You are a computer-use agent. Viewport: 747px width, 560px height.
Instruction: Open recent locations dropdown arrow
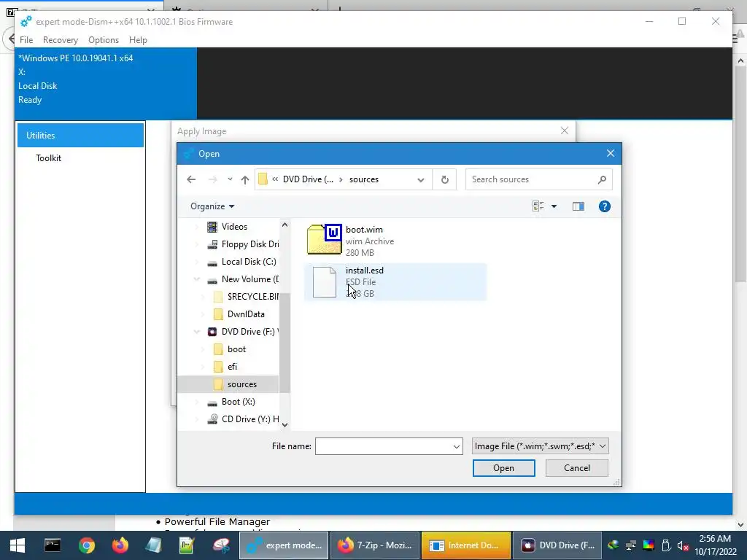point(230,179)
